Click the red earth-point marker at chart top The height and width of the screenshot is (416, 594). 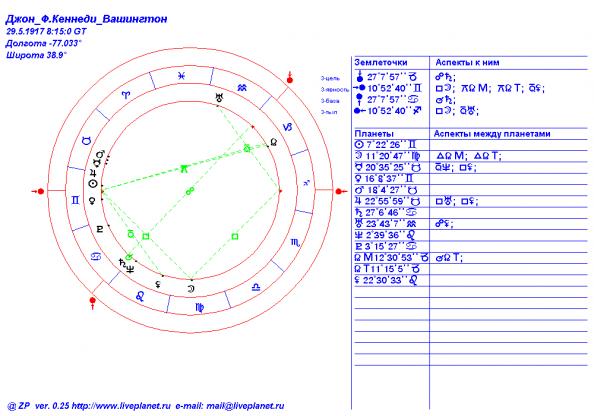pyautogui.click(x=290, y=78)
